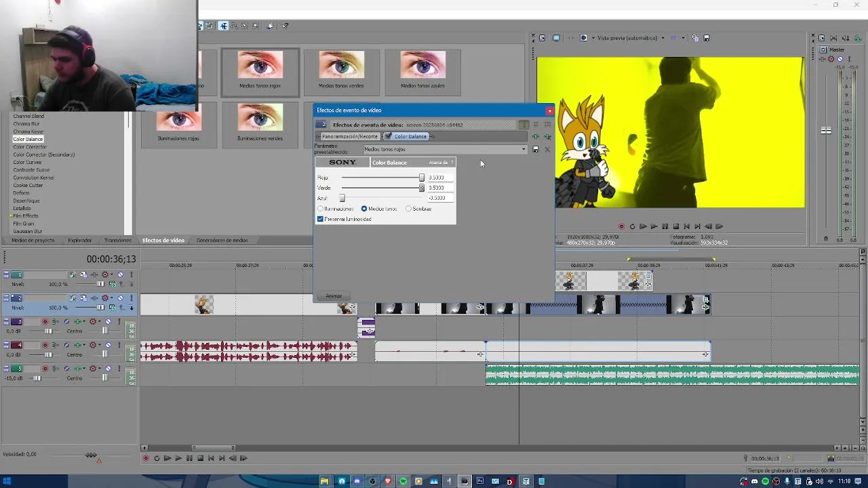Go to end in timeline transport
The width and height of the screenshot is (868, 488).
222,458
